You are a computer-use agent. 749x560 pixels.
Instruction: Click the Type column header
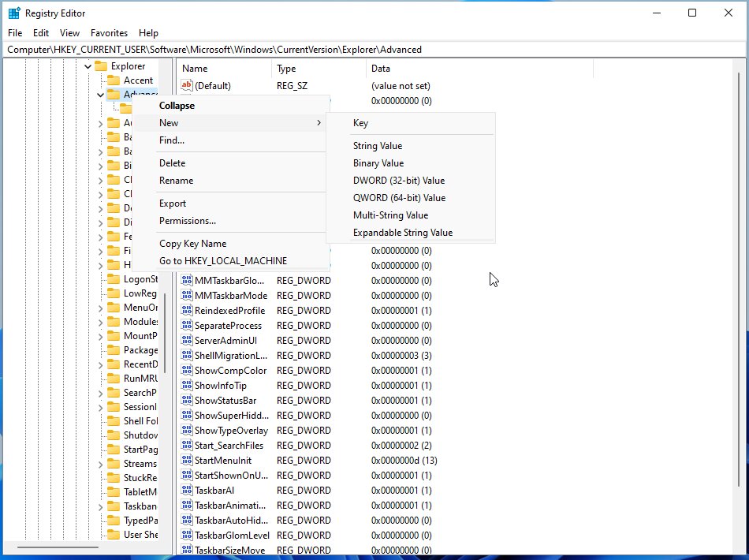click(319, 69)
